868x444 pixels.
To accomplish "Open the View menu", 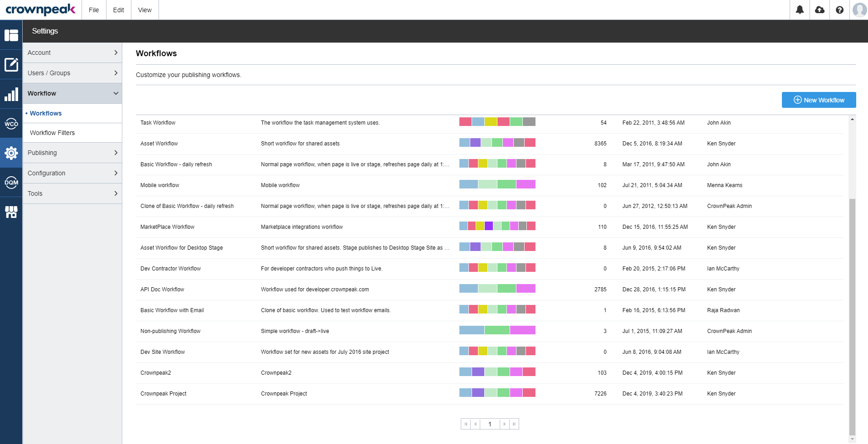I will 145,10.
